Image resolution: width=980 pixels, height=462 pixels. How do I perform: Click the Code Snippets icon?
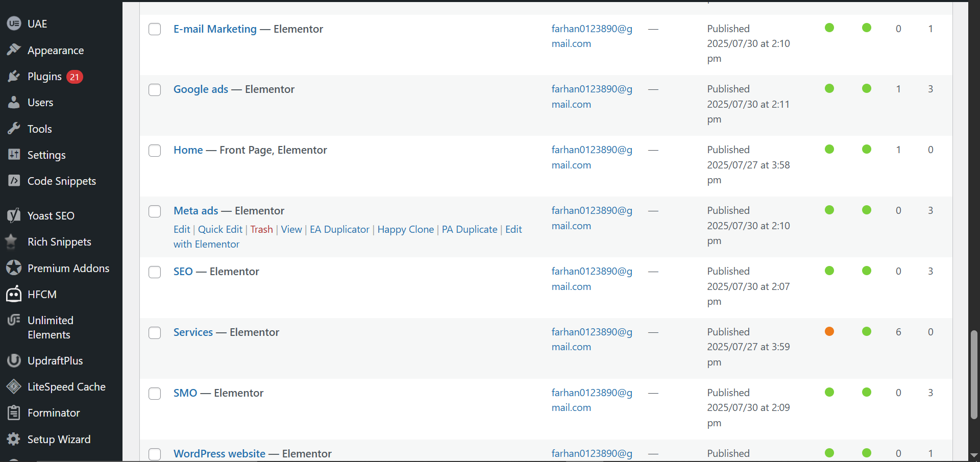click(14, 181)
